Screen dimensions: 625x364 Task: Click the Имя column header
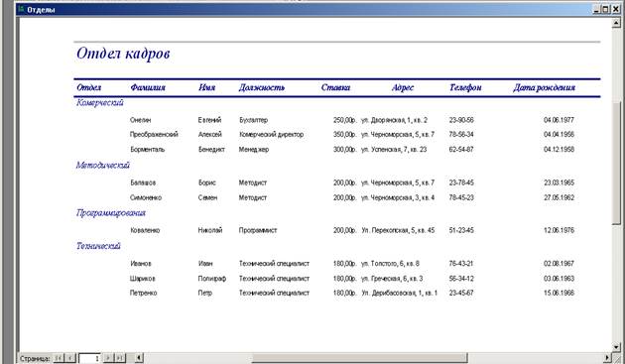pyautogui.click(x=207, y=87)
